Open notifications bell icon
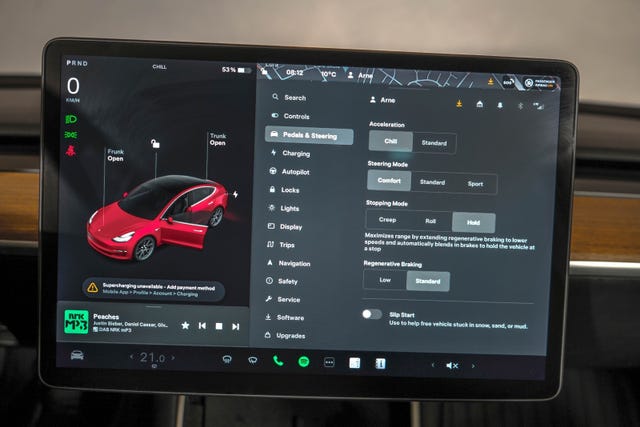The height and width of the screenshot is (427, 640). (500, 105)
